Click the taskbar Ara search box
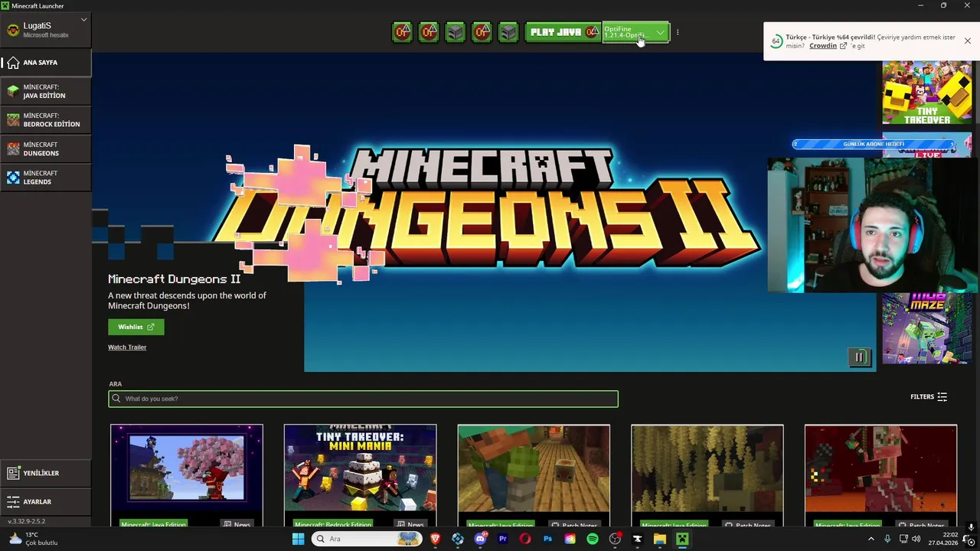The width and height of the screenshot is (980, 551). (x=367, y=539)
